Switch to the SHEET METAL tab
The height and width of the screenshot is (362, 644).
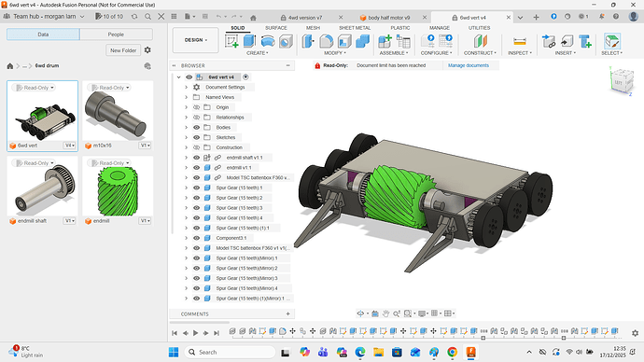pyautogui.click(x=355, y=28)
